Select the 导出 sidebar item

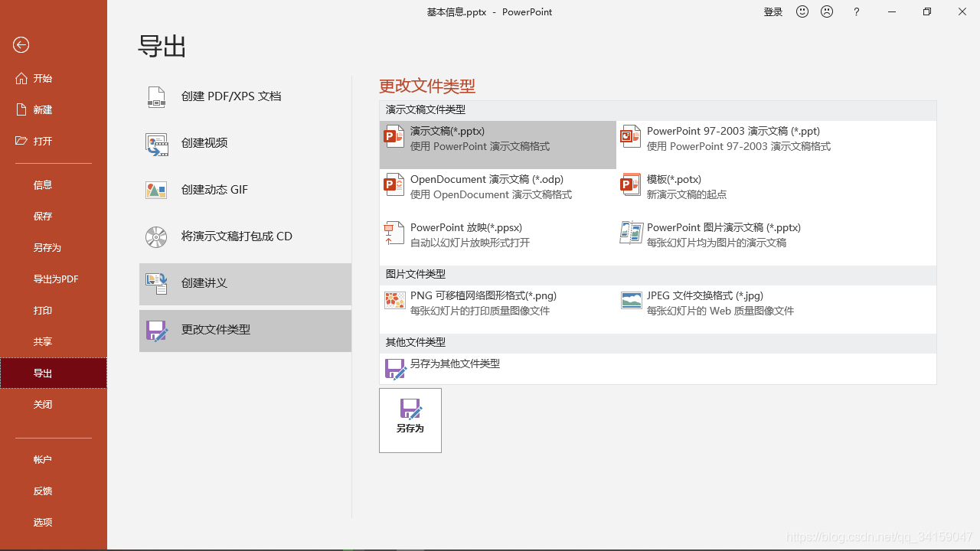coord(54,373)
